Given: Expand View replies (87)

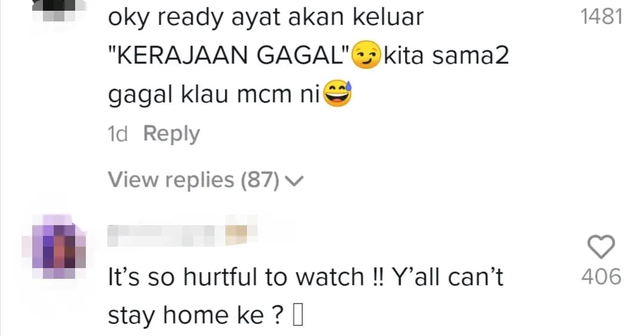Looking at the screenshot, I should click(x=205, y=180).
